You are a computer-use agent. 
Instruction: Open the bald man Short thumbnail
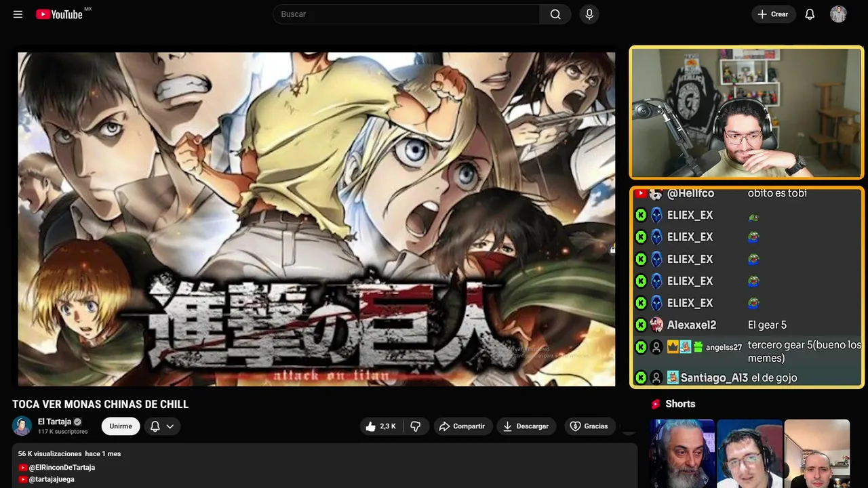click(x=816, y=453)
